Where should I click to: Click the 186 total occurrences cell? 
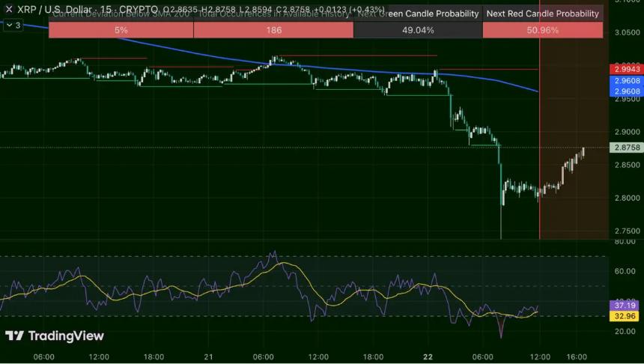tap(273, 30)
